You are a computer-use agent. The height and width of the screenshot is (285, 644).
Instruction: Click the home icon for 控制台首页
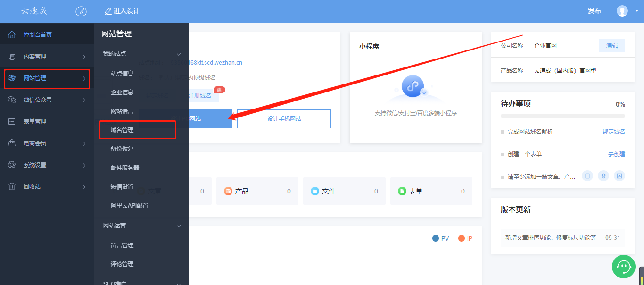(x=12, y=34)
